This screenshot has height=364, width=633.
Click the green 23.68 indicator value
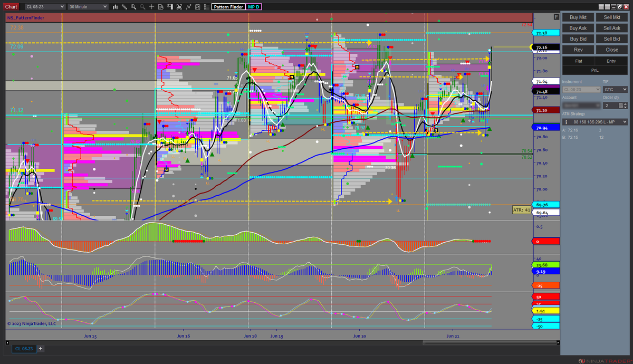[x=546, y=265]
